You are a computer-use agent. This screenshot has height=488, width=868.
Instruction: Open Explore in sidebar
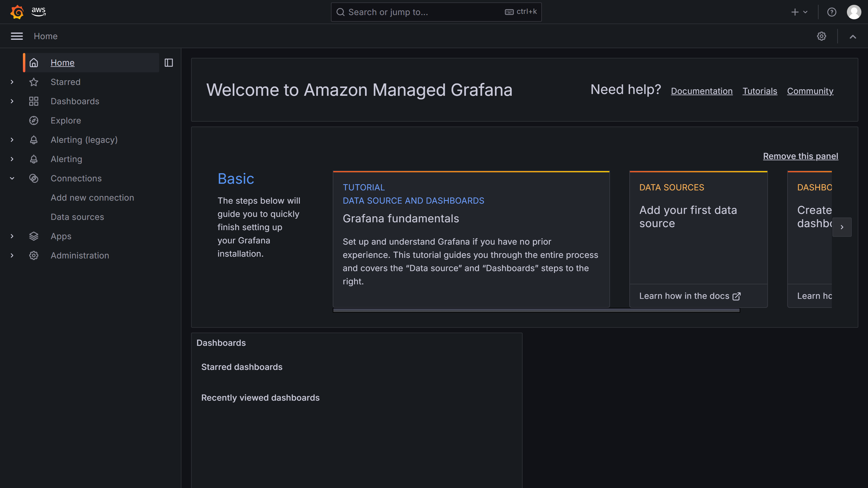[x=66, y=120]
